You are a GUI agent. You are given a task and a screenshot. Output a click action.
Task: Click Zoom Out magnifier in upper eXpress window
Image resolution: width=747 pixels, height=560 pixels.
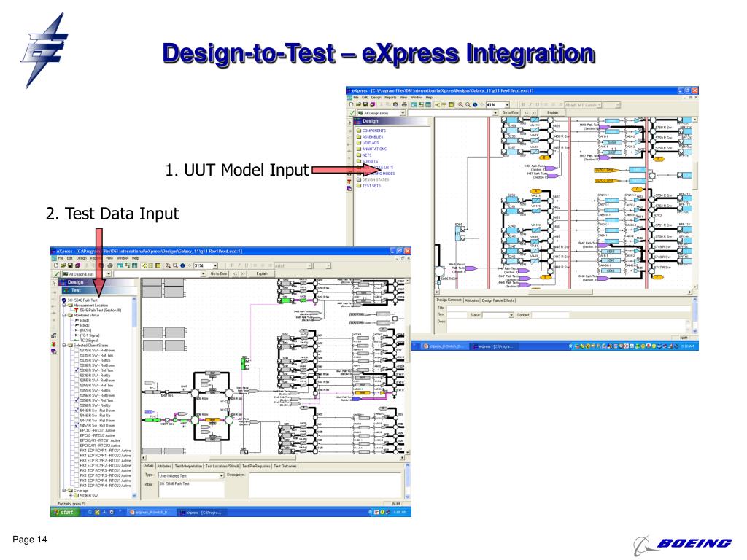pos(468,105)
